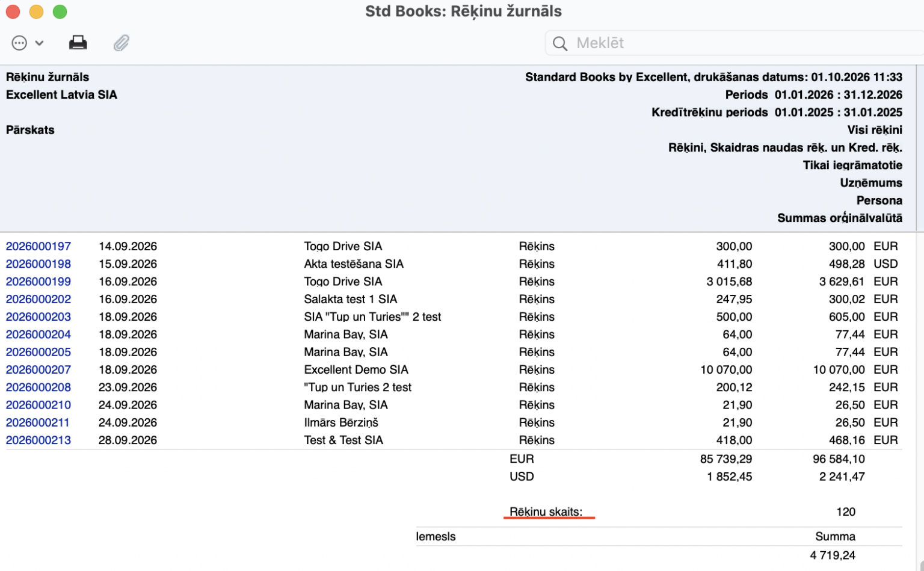Click the Excellent Latvia SIA header text
The width and height of the screenshot is (924, 571).
click(61, 94)
